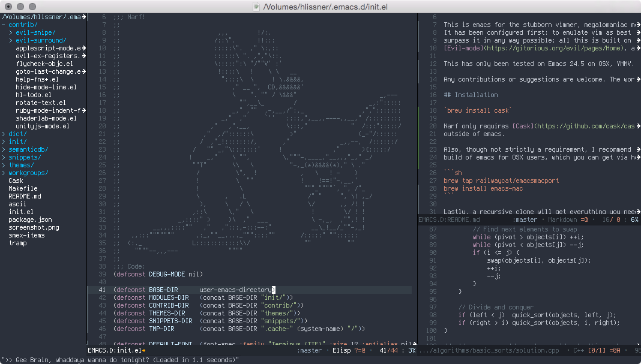Click the quick_sort(objects, i, right) line
641x364 pixels.
click(539, 323)
